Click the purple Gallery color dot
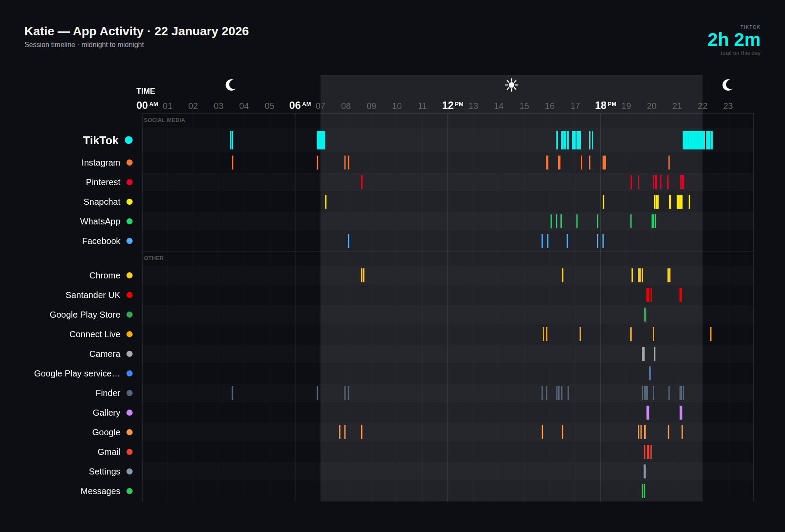The width and height of the screenshot is (785, 532). click(130, 413)
